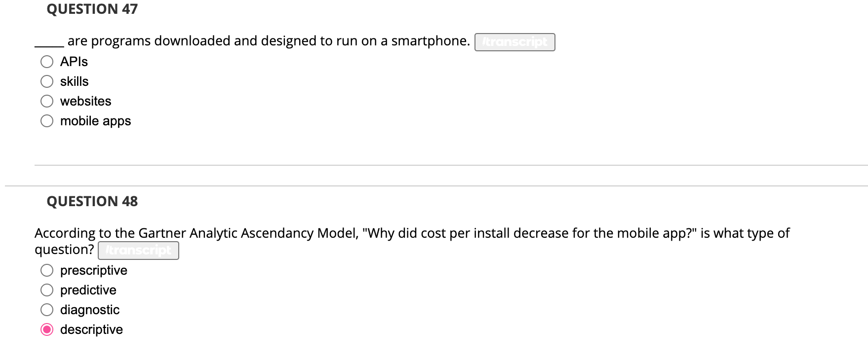Open the transcript for Question 48
This screenshot has width=868, height=362.
coord(138,250)
